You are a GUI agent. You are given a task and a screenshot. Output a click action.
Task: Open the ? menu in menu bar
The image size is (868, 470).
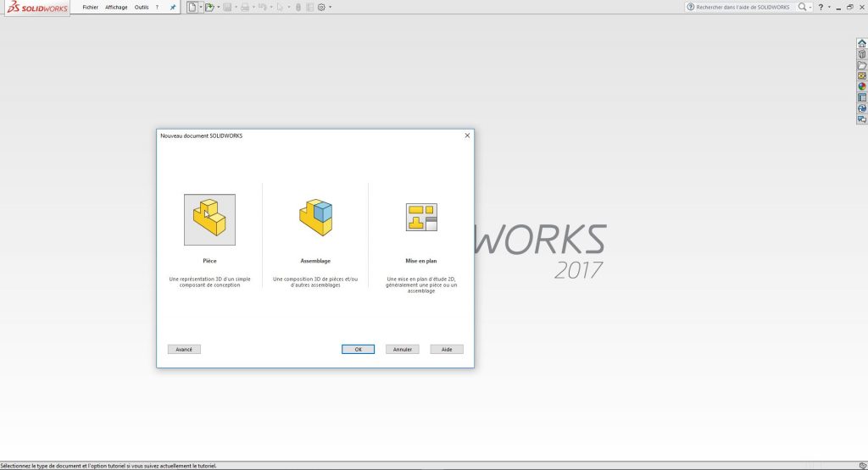(x=157, y=7)
